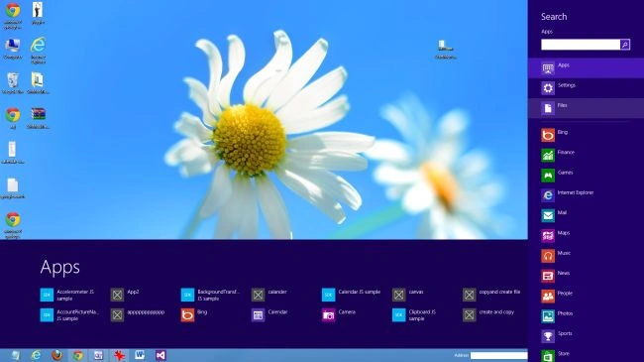Click the taskbar Address input field
The image size is (644, 362).
[x=499, y=355]
